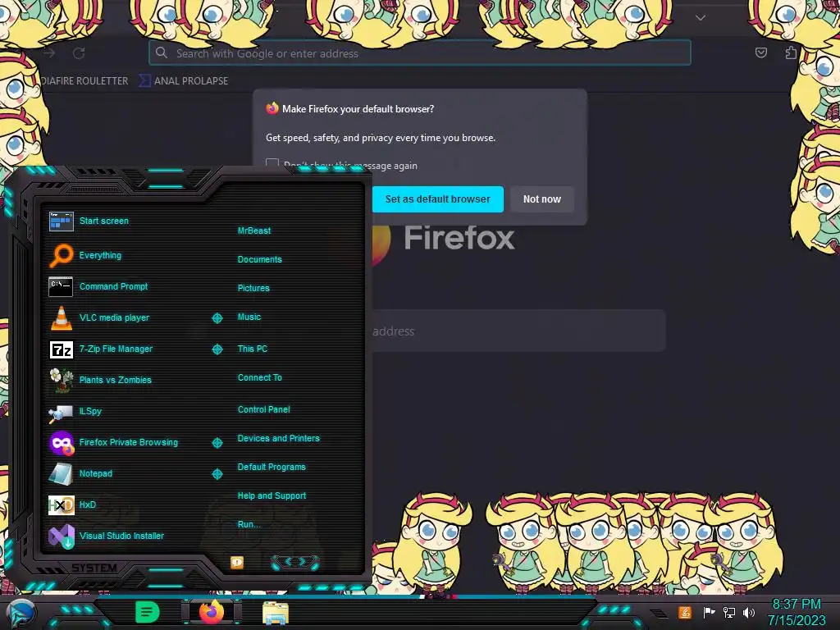Viewport: 840px width, 630px height.
Task: Set Firefox as default browser
Action: click(438, 199)
